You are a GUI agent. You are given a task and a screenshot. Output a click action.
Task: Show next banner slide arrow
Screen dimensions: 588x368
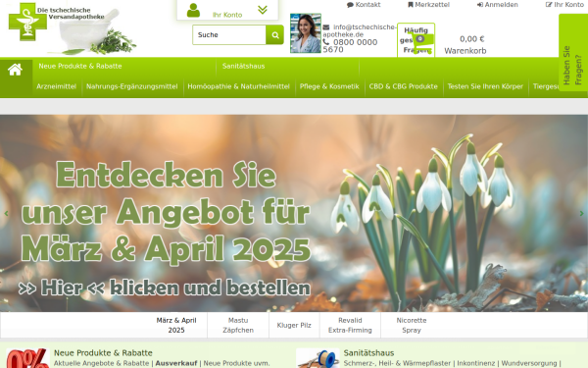tap(581, 213)
